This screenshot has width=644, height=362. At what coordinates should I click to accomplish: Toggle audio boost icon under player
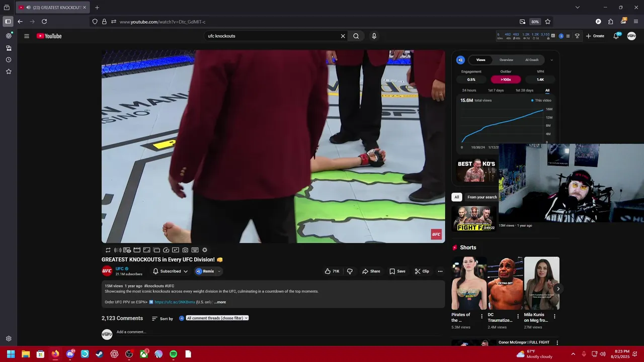click(x=117, y=250)
